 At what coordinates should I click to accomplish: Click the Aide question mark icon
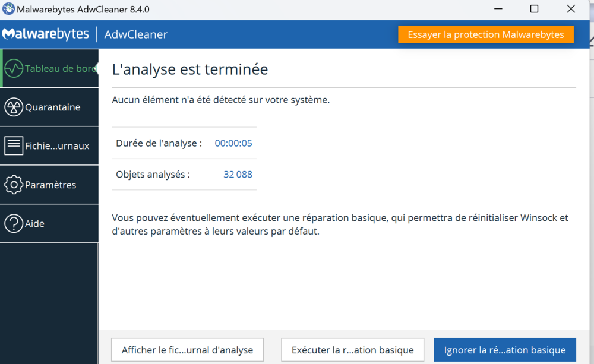[x=14, y=224]
